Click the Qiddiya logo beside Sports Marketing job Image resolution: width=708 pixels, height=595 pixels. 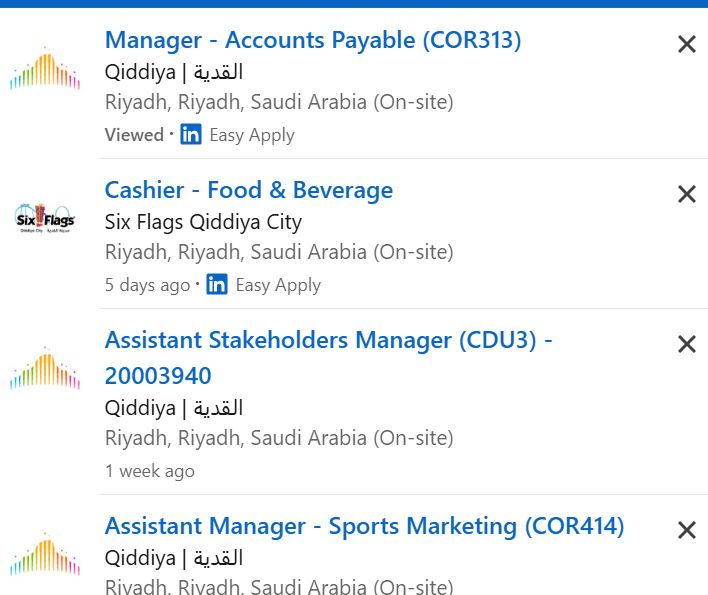pos(45,554)
